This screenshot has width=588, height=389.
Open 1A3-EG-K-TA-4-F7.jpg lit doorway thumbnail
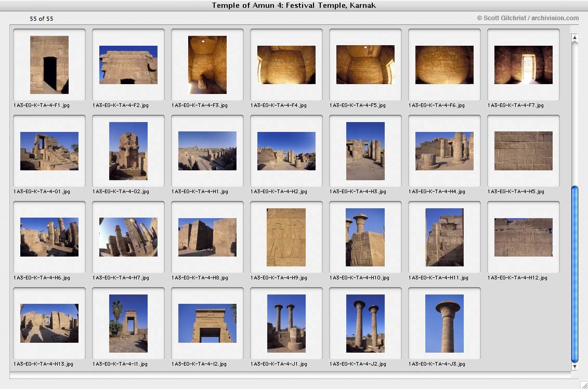[524, 65]
